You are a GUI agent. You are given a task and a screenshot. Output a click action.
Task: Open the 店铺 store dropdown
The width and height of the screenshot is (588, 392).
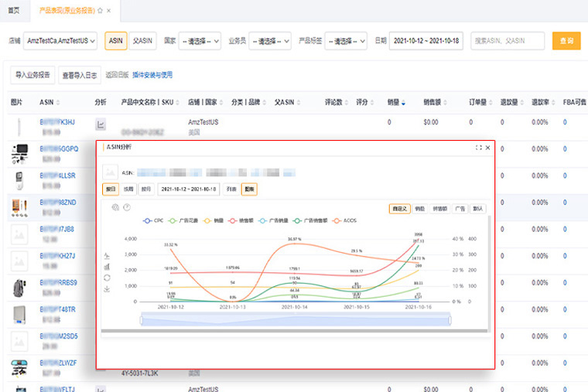[x=60, y=41]
